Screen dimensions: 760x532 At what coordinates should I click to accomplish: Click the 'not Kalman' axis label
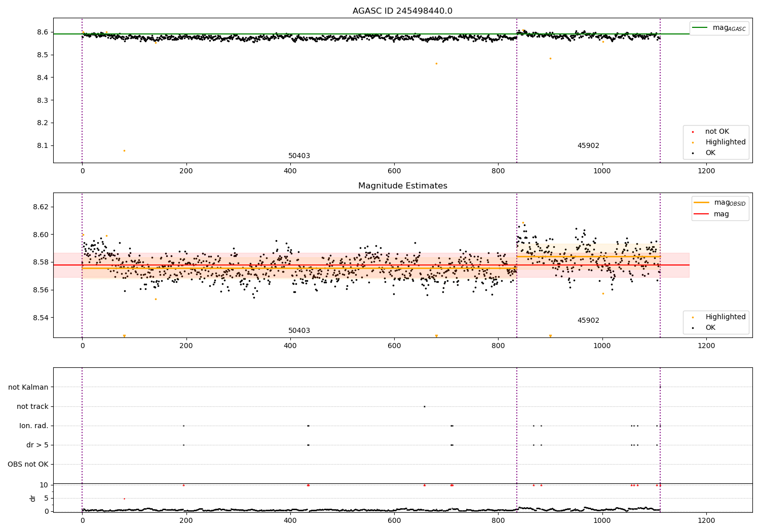pyautogui.click(x=28, y=388)
